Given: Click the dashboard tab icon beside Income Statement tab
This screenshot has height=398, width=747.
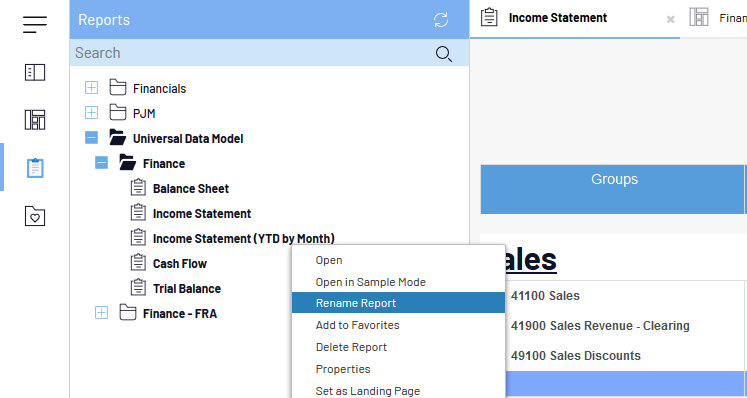Looking at the screenshot, I should coord(698,17).
